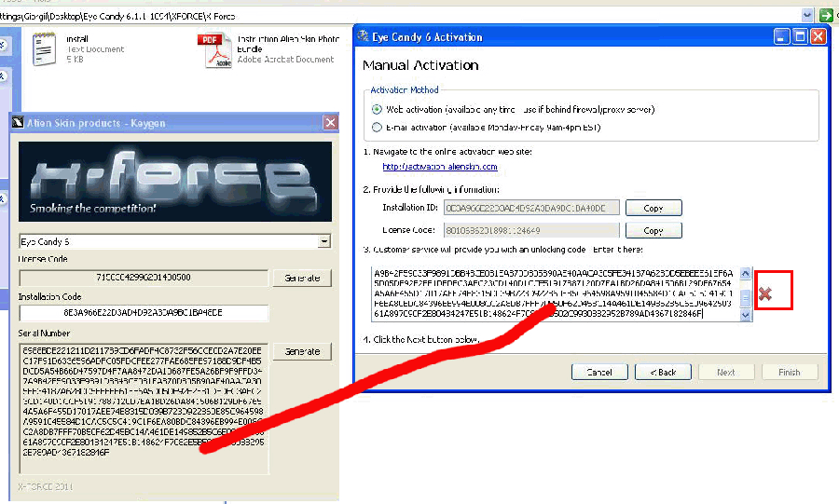
Task: Select the E-mail activation radio button
Action: tap(377, 128)
